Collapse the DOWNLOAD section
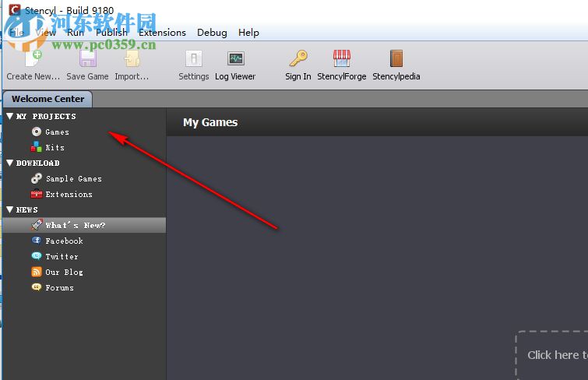Viewport: 588px width, 380px height. pos(10,163)
